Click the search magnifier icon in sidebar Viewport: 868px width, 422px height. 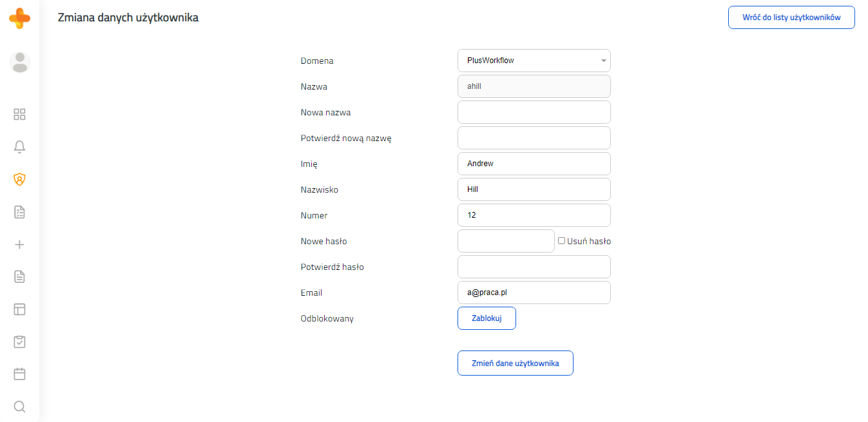point(19,407)
